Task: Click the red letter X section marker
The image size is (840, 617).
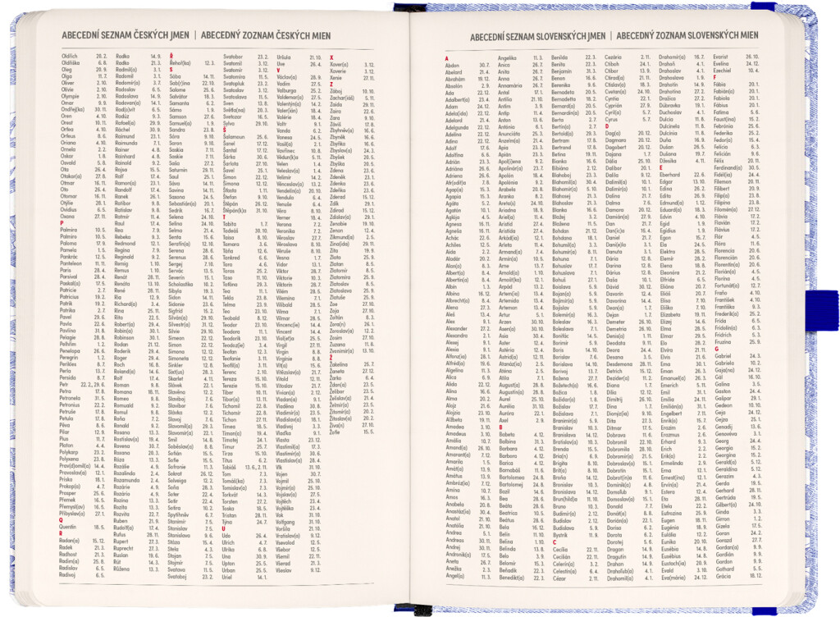Action: click(x=331, y=57)
